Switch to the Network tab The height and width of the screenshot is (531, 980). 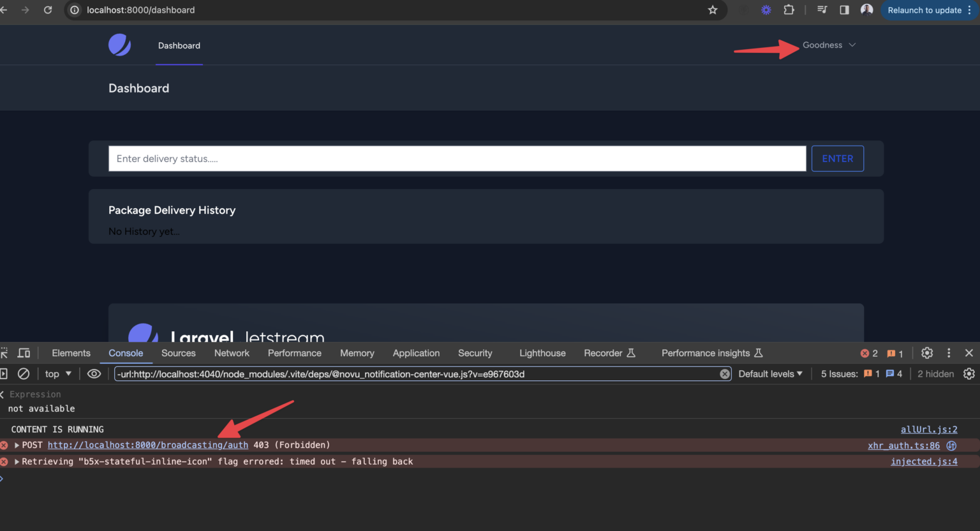[x=231, y=352]
